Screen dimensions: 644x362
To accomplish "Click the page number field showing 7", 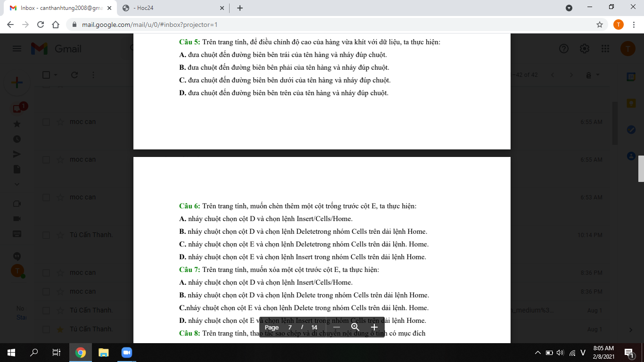I will 290,327.
